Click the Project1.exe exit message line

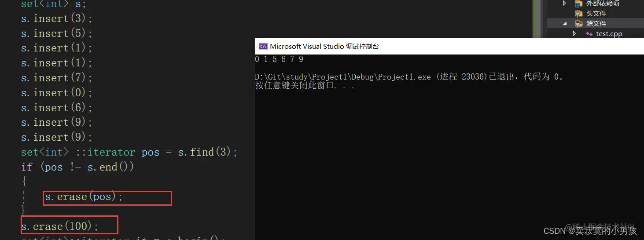pyautogui.click(x=409, y=77)
